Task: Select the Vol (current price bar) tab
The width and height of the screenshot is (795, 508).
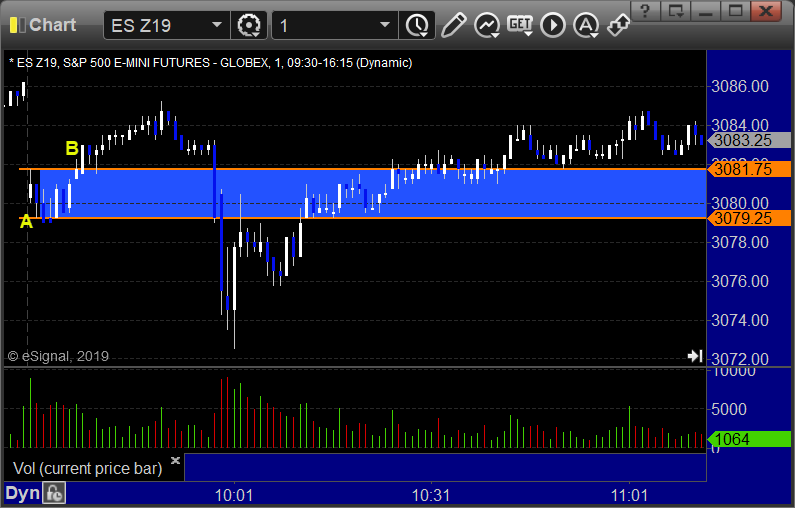Action: pyautogui.click(x=88, y=468)
